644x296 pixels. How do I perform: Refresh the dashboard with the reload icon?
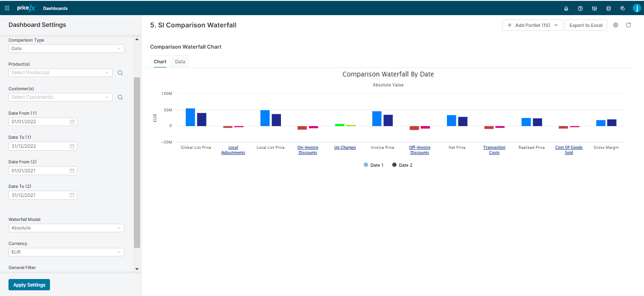point(628,25)
